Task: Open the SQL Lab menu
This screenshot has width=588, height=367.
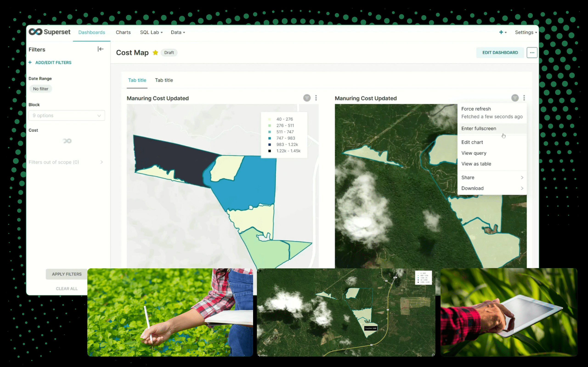Action: [151, 32]
